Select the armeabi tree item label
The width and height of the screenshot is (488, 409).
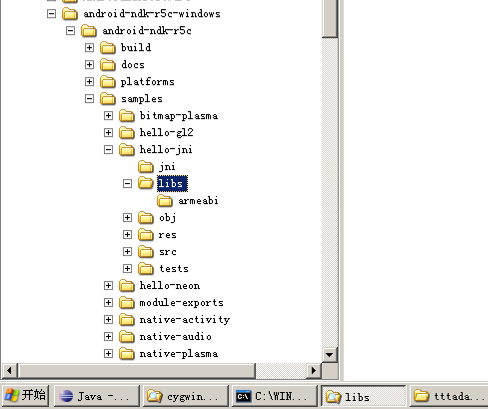point(198,201)
